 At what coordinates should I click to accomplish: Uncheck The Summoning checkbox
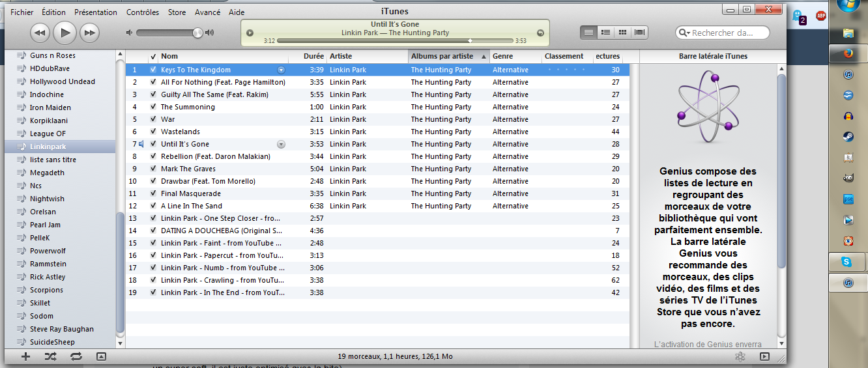(x=153, y=107)
